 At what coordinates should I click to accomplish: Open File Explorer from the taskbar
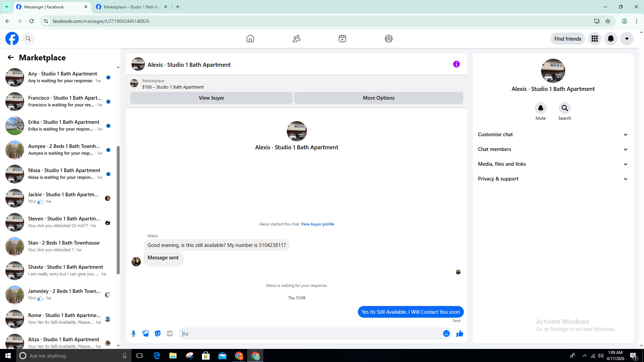click(173, 356)
